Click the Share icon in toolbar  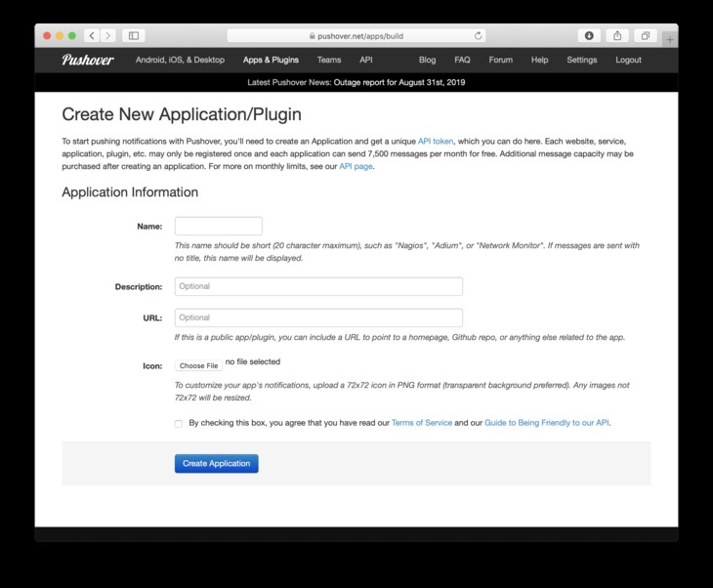(x=617, y=35)
